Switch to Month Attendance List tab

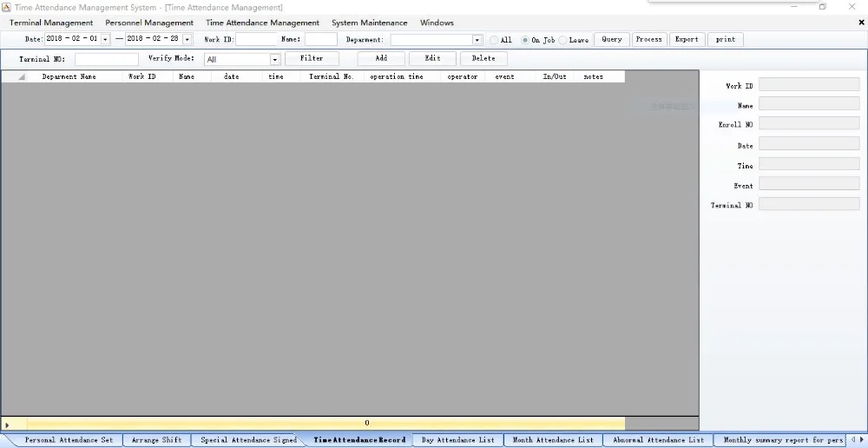(x=552, y=439)
